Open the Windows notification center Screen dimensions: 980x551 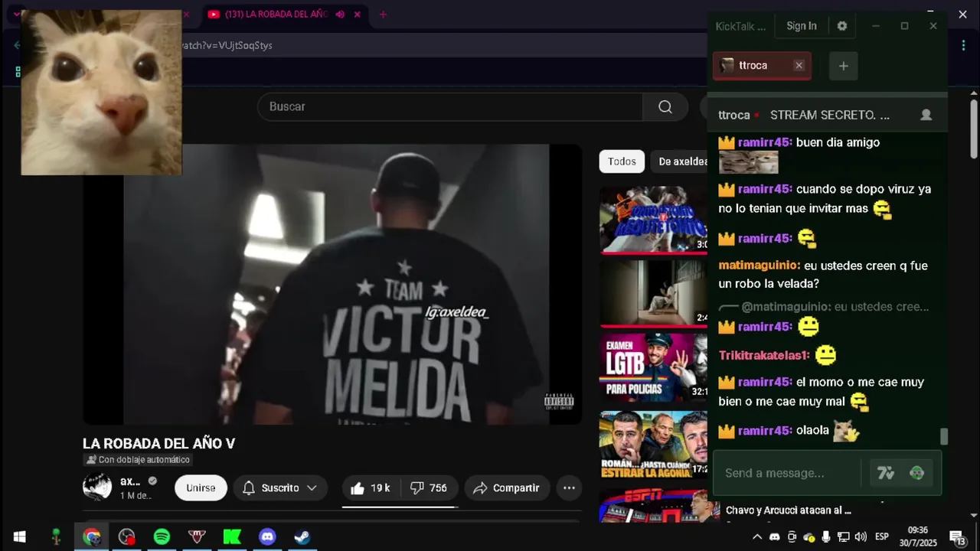point(958,537)
